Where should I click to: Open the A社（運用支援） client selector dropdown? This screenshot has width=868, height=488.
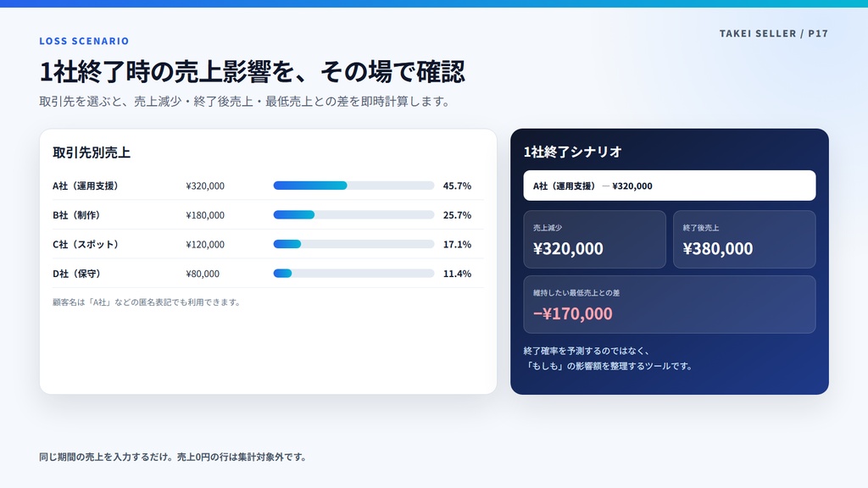[670, 186]
